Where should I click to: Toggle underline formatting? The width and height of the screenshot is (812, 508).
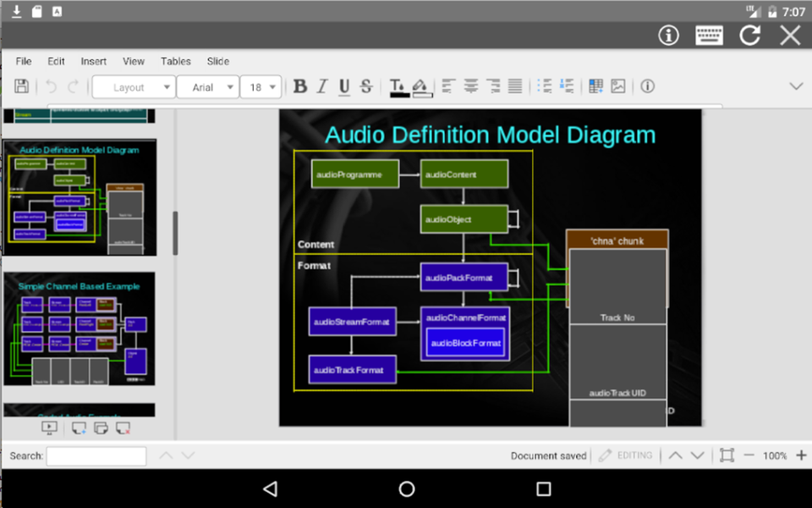(344, 86)
